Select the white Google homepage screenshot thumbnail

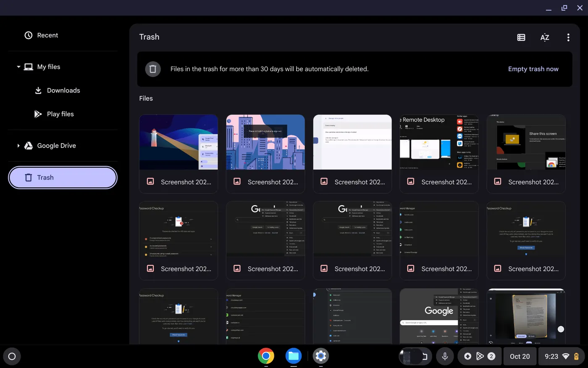coord(439,316)
